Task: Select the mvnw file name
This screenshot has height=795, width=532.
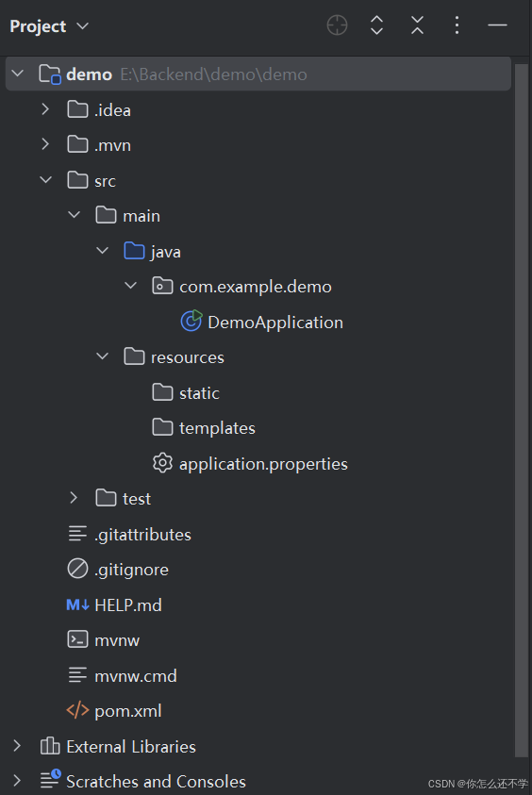Action: tap(117, 641)
